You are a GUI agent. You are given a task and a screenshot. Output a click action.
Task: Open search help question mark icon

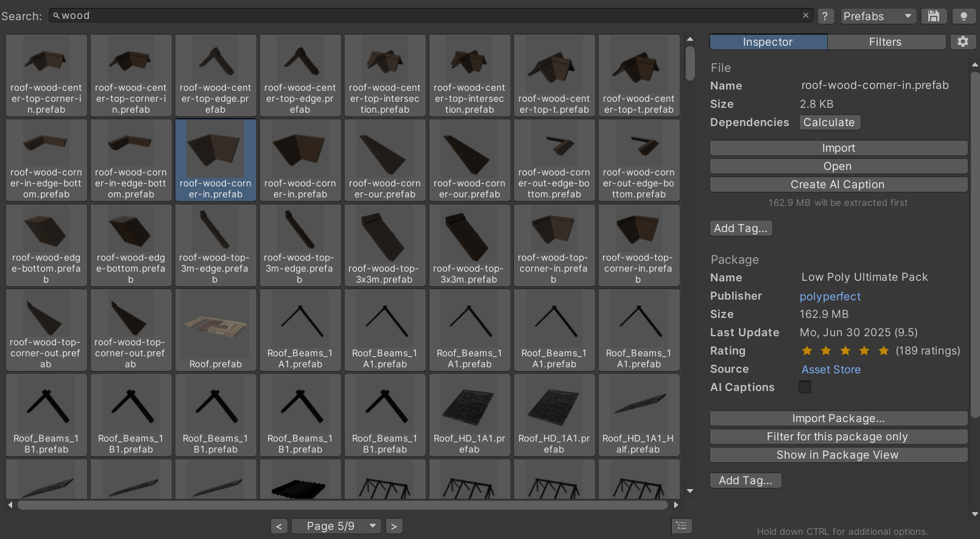825,16
